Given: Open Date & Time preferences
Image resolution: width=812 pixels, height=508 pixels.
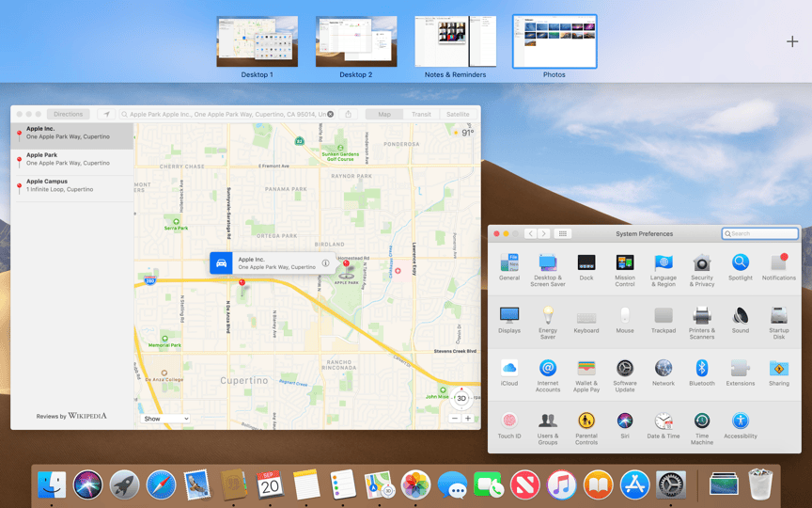Looking at the screenshot, I should point(664,425).
